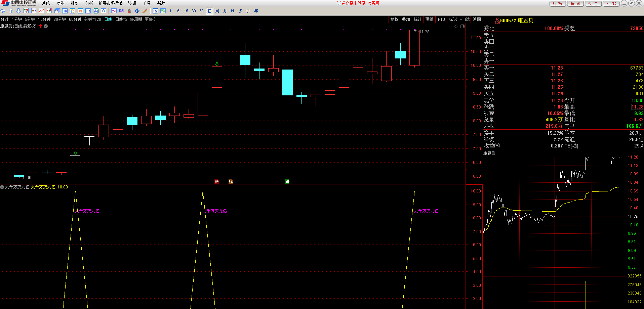The height and width of the screenshot is (309, 644).
Task: Select the 分时 tab
Action: pos(4,19)
